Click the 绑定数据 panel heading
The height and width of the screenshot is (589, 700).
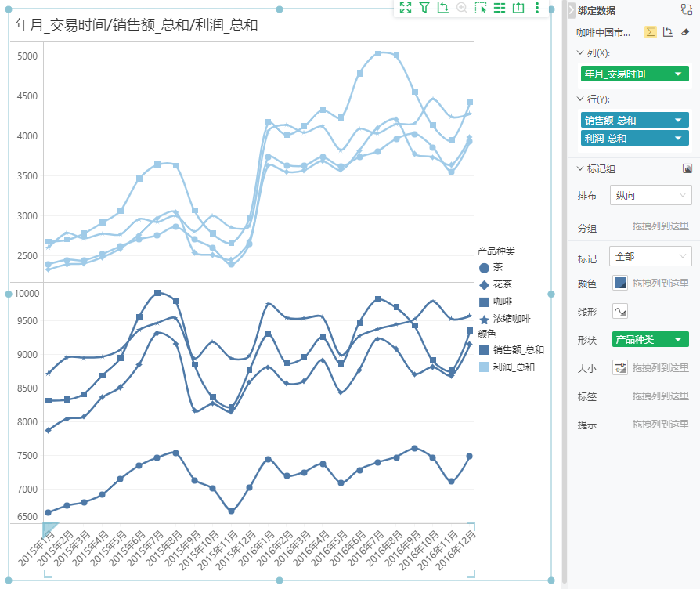pyautogui.click(x=597, y=10)
